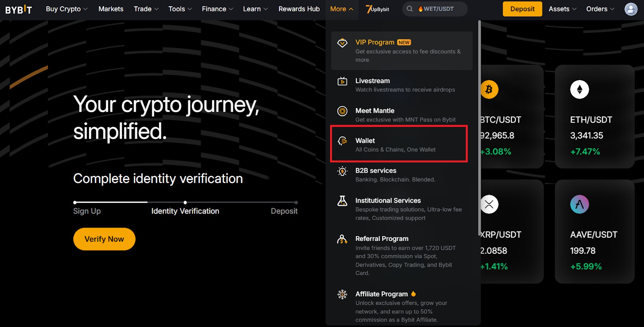Viewport: 644px width, 327px height.
Task: Click the WET/USDT search field
Action: (435, 9)
